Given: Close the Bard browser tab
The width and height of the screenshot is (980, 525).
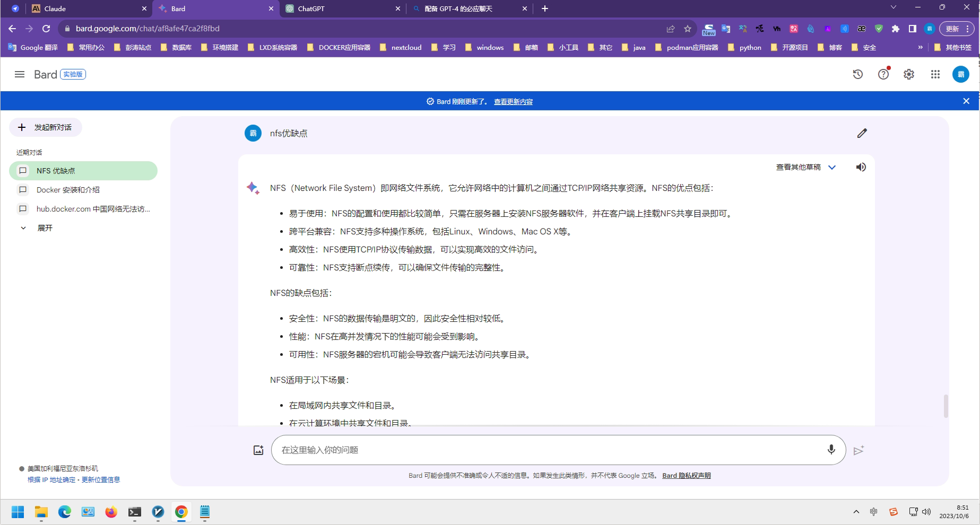Looking at the screenshot, I should pyautogui.click(x=271, y=8).
